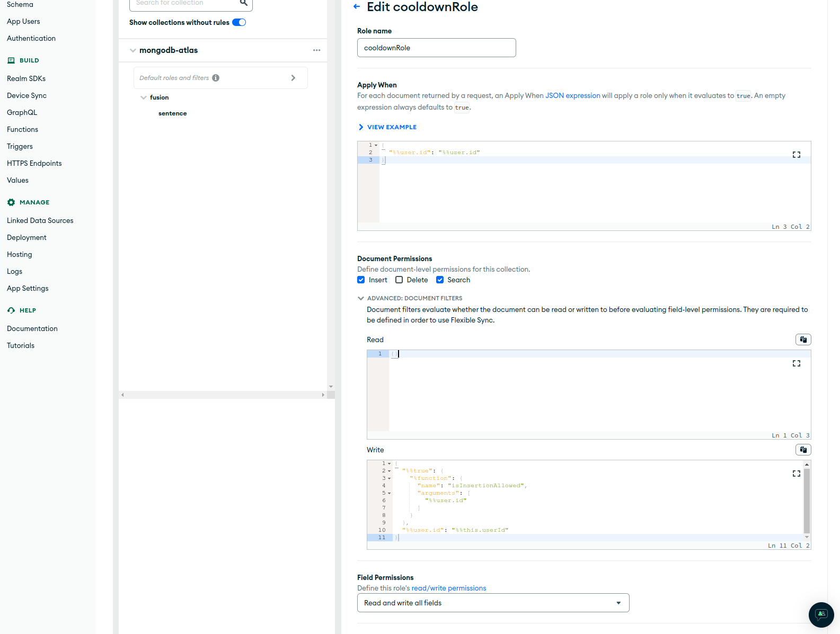Open Values page

[x=17, y=180]
